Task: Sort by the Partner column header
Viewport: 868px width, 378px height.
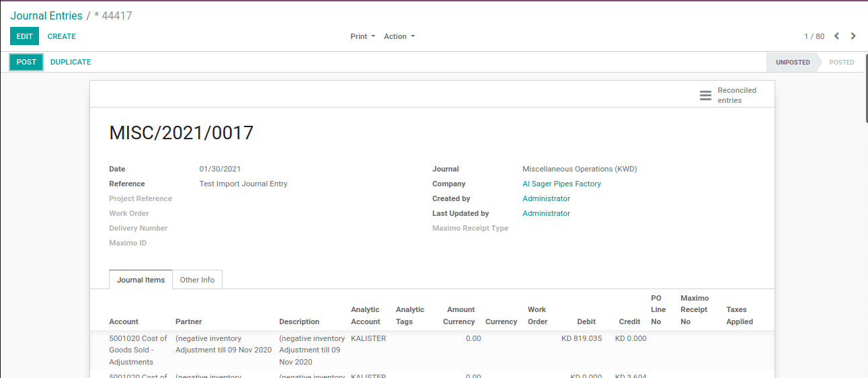Action: click(189, 322)
